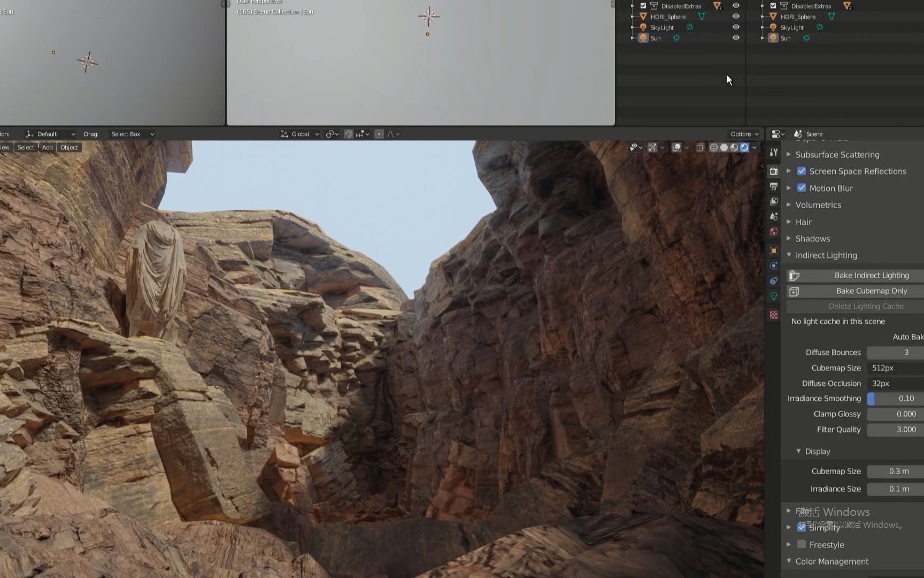Select the Output Properties tab icon
The width and height of the screenshot is (924, 578).
(773, 186)
